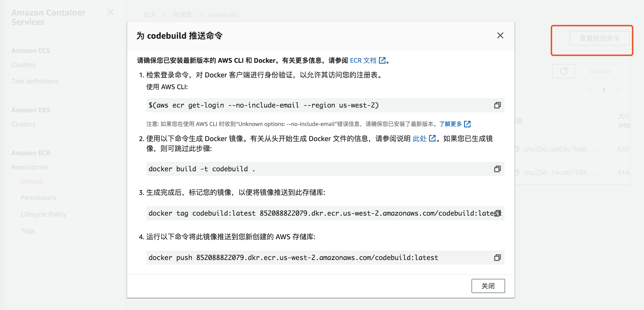This screenshot has height=310, width=644.
Task: Click the 存储库 breadcrumb link
Action: coord(182,15)
